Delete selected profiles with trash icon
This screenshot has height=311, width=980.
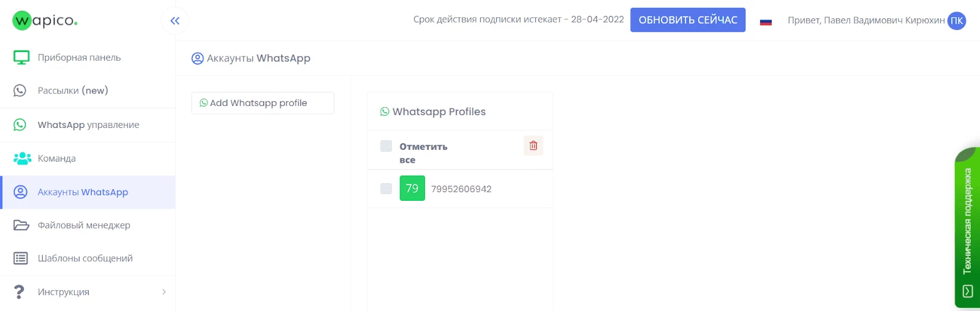[x=533, y=146]
